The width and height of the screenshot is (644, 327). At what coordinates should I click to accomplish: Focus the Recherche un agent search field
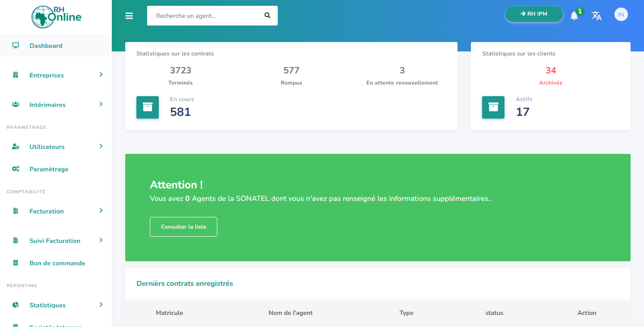[206, 16]
